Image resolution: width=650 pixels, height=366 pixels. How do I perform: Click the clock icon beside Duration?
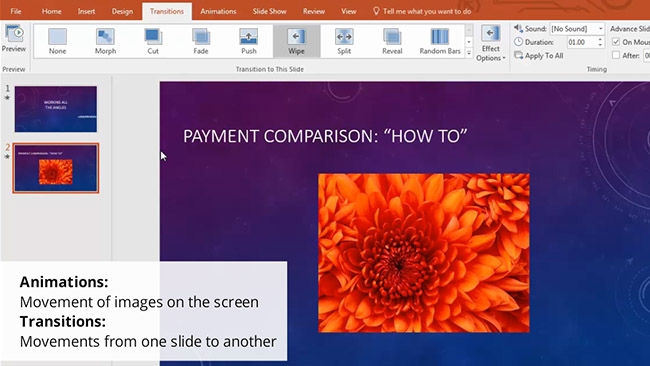[x=518, y=42]
